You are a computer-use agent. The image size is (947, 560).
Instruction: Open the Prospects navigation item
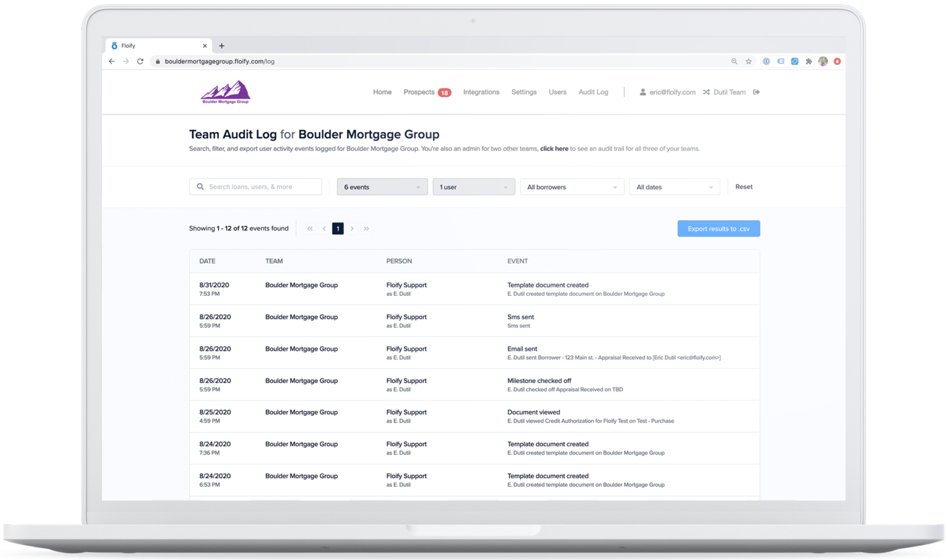click(419, 92)
